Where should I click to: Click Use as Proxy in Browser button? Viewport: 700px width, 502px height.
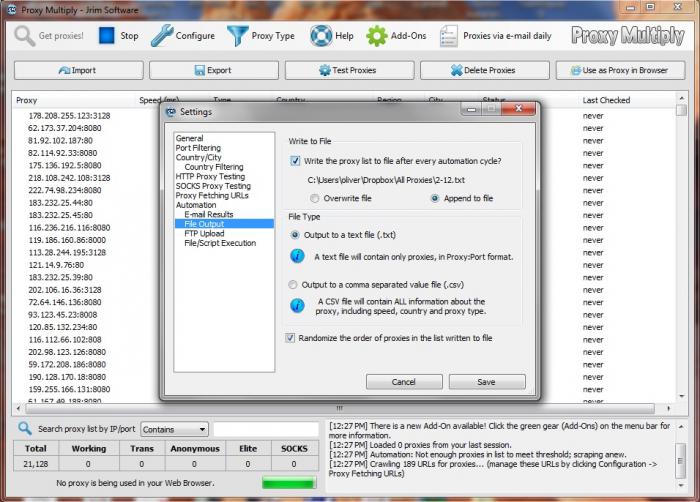click(x=621, y=70)
